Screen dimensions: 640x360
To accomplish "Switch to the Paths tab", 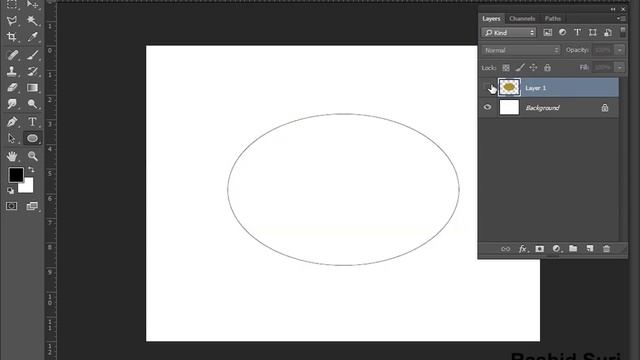I will 553,19.
